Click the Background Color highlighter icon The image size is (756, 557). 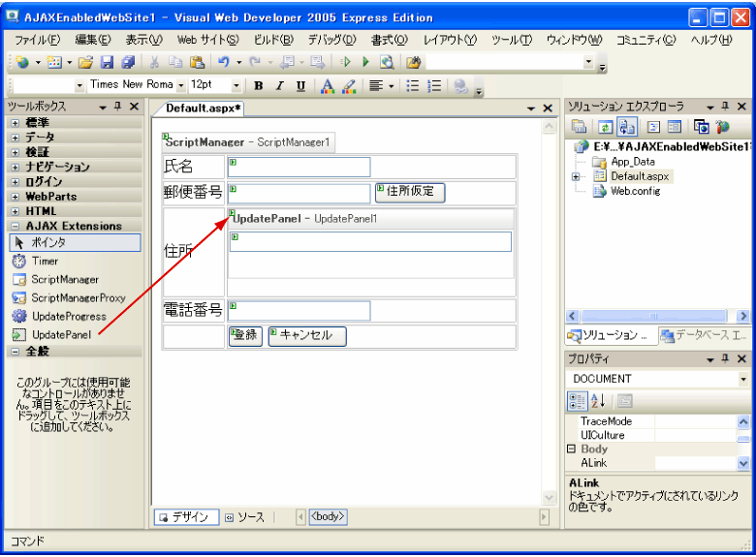click(349, 86)
